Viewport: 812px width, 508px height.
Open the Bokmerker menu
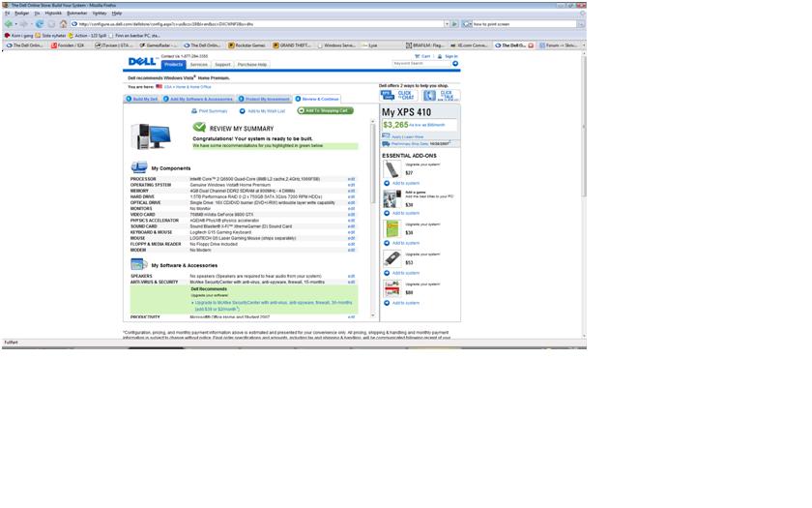(x=76, y=13)
